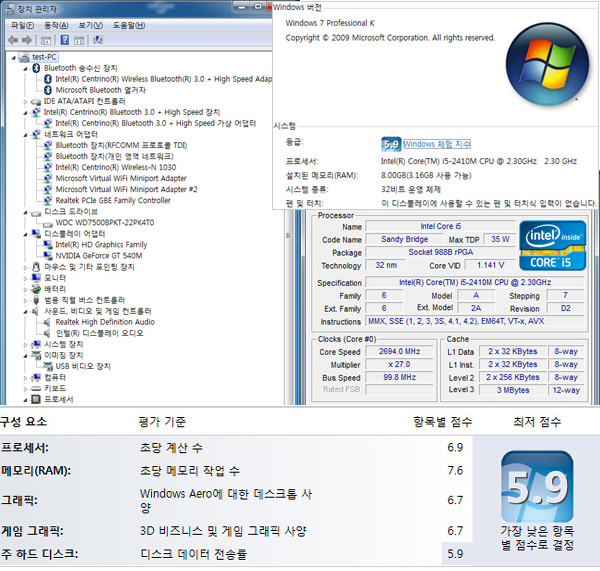Screen dimensions: 600x571
Task: Click the 프로세서 subscore 6.9
Action: pyautogui.click(x=455, y=447)
